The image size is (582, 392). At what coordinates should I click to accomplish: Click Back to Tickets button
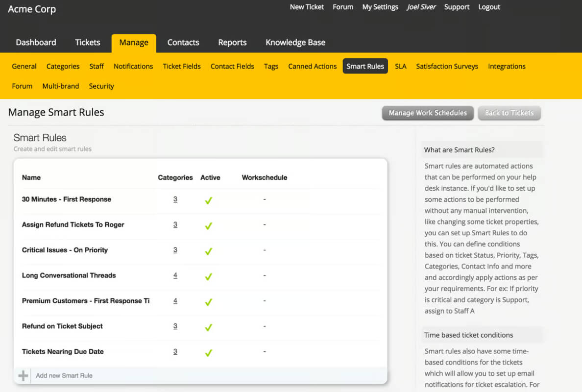tap(509, 113)
